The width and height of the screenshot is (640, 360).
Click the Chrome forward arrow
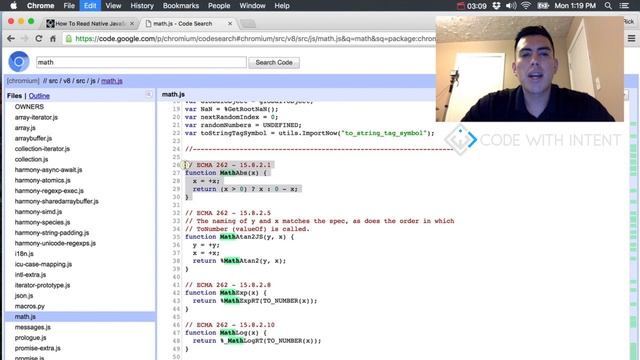(24, 38)
